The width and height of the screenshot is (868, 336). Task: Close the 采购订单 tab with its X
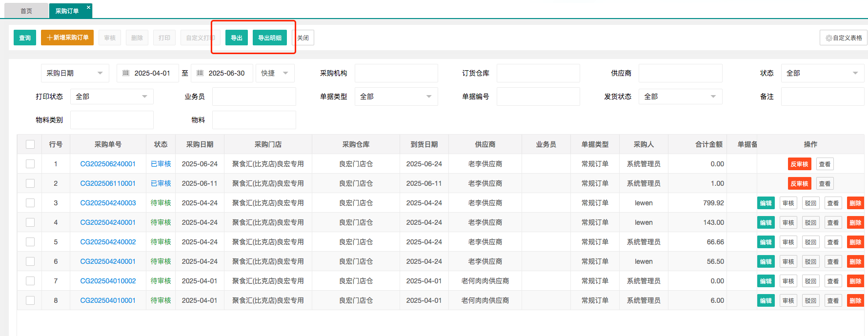pyautogui.click(x=88, y=7)
